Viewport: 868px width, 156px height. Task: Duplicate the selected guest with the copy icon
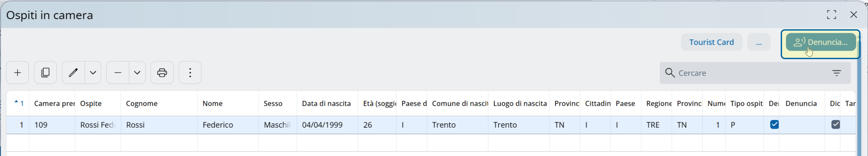pos(45,73)
